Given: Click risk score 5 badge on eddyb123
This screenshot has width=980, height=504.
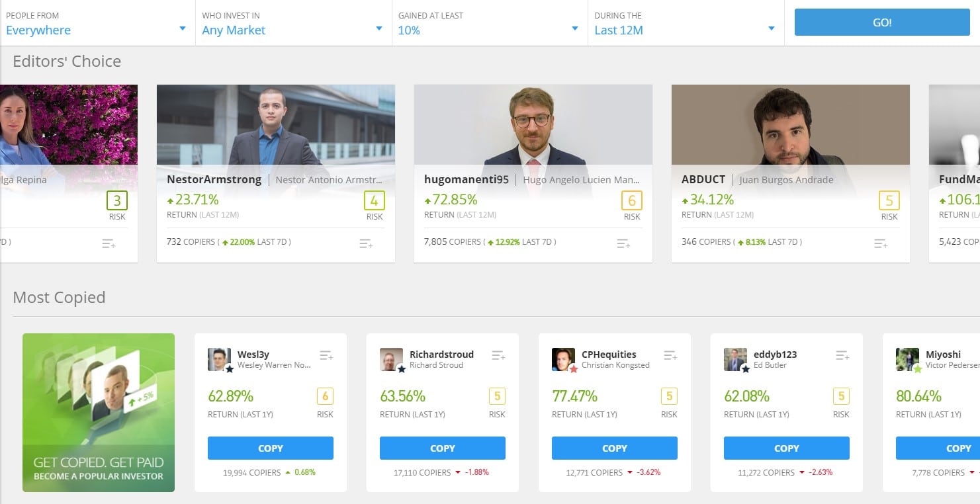Looking at the screenshot, I should point(841,396).
